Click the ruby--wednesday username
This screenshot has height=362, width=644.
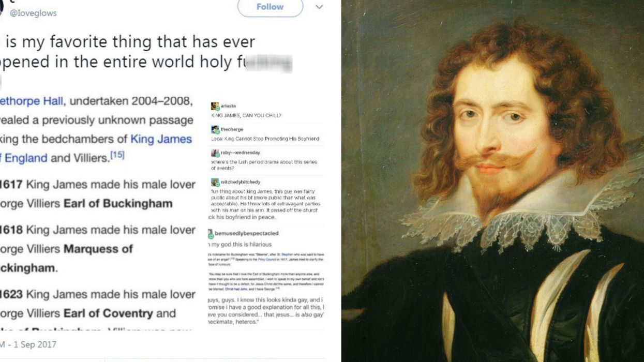coord(241,153)
